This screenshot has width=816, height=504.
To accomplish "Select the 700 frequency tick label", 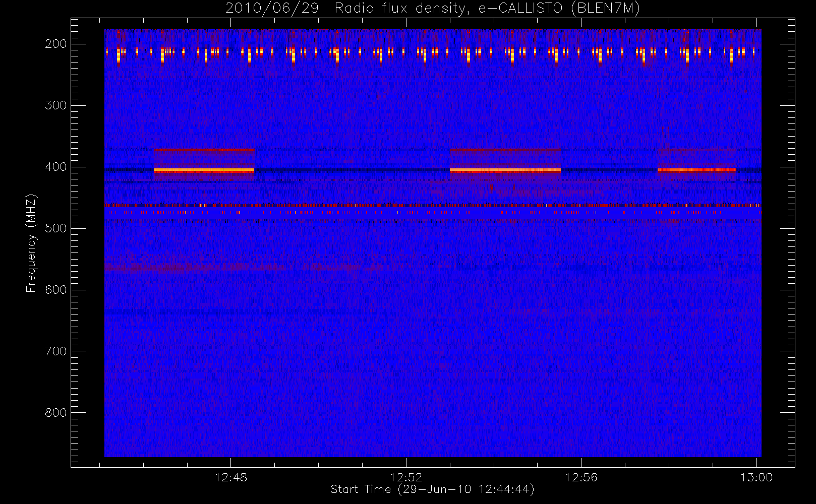I will click(x=56, y=351).
